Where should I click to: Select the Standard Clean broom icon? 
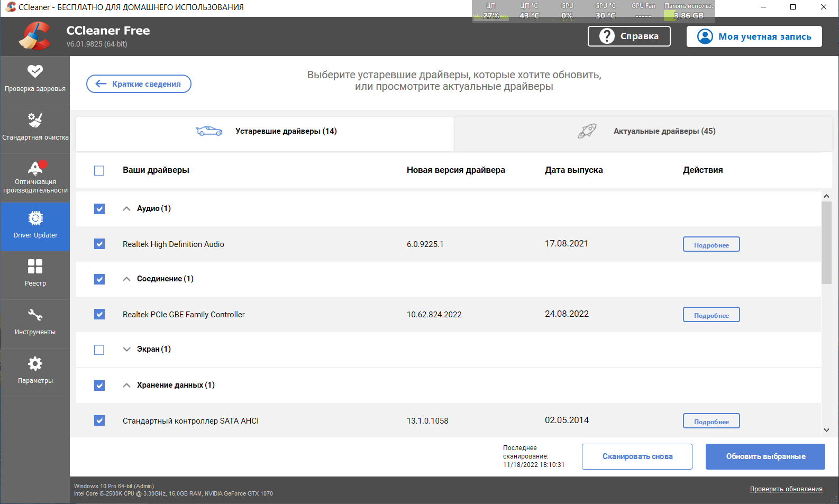pos(35,120)
